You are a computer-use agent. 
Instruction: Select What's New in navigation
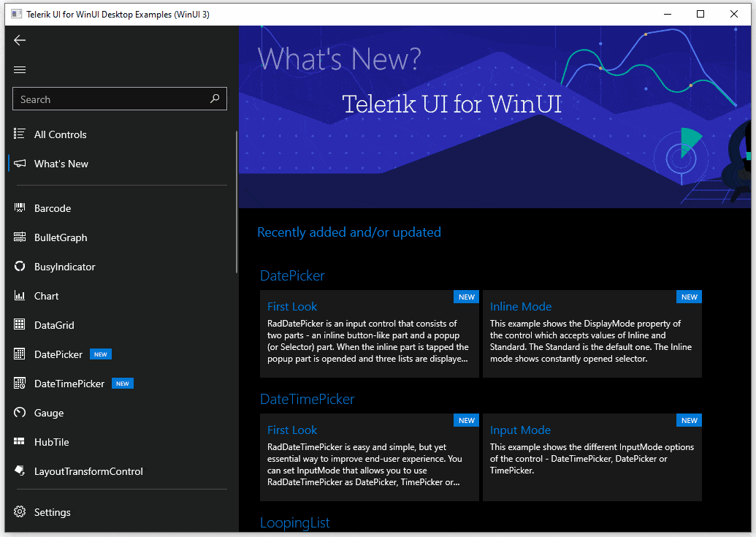[61, 164]
